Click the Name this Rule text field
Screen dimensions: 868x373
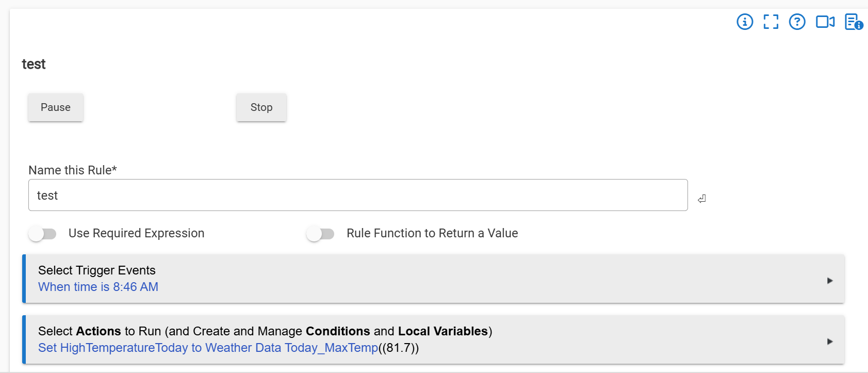point(358,195)
